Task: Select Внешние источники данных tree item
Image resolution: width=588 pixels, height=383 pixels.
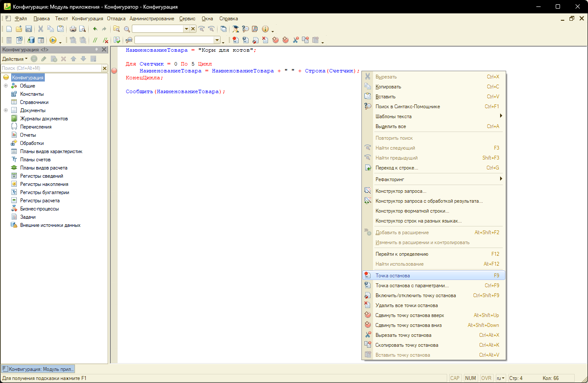Action: tap(50, 225)
